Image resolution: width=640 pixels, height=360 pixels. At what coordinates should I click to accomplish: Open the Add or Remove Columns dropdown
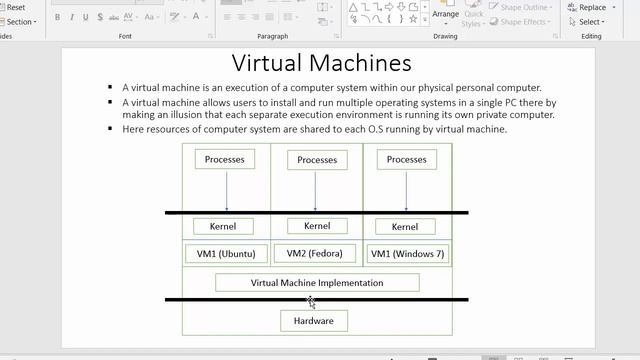point(290,17)
